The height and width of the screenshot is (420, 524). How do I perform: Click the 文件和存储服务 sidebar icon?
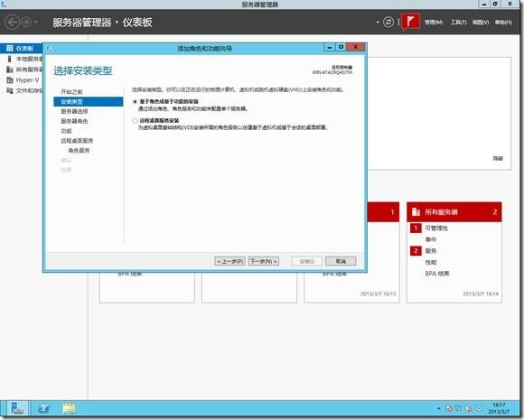point(10,90)
